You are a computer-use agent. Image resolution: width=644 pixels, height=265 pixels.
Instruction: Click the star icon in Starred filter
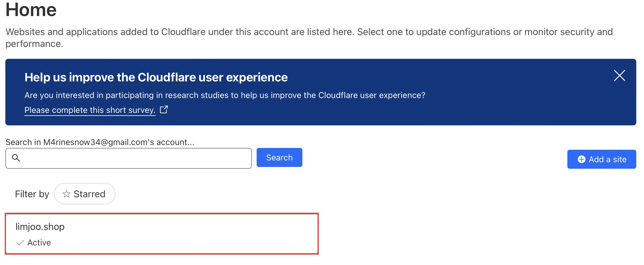66,194
